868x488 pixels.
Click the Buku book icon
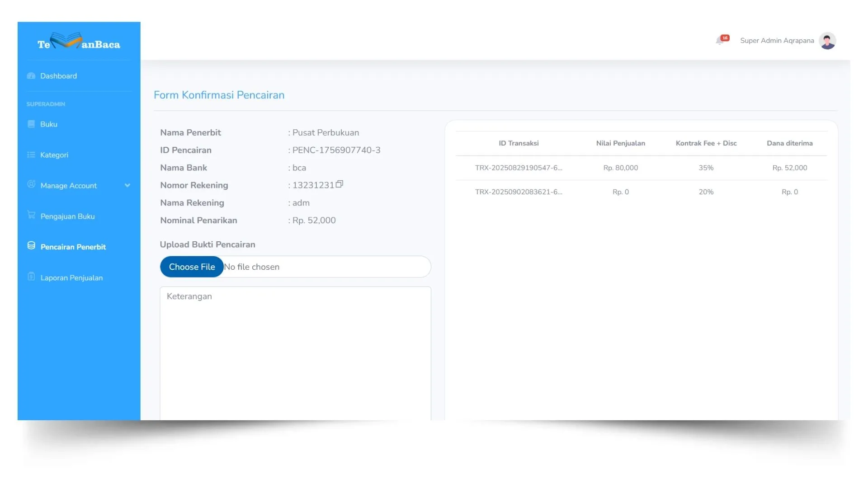pos(30,124)
